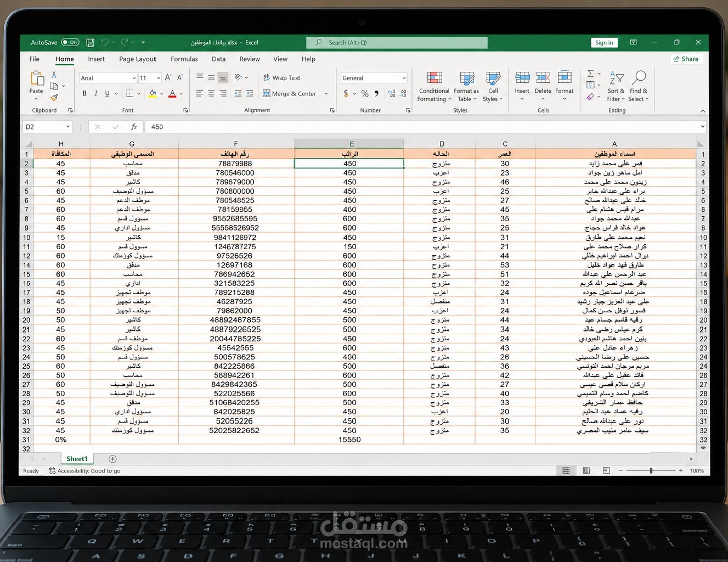Viewport: 728px width, 562px height.
Task: Switch to the Formulas tab
Action: click(184, 59)
